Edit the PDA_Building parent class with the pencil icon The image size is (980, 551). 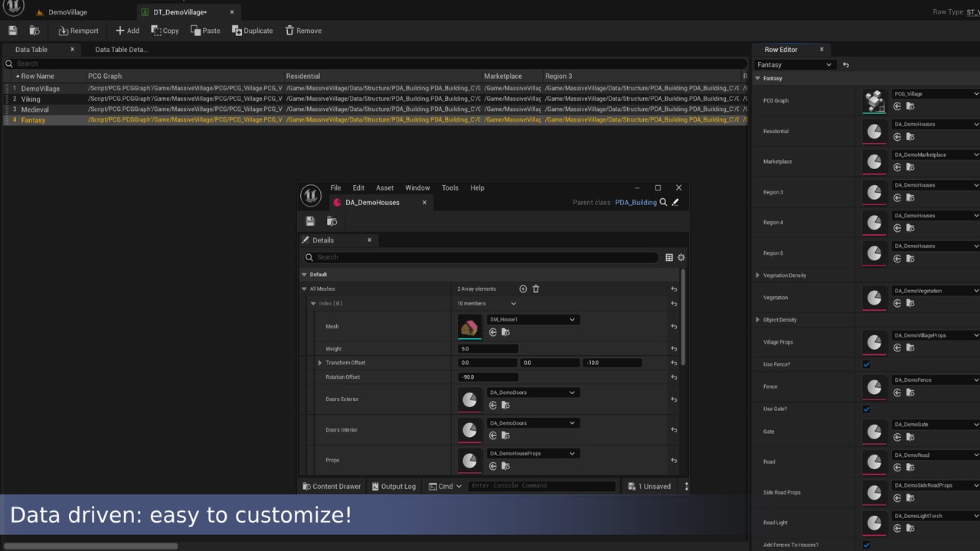675,202
